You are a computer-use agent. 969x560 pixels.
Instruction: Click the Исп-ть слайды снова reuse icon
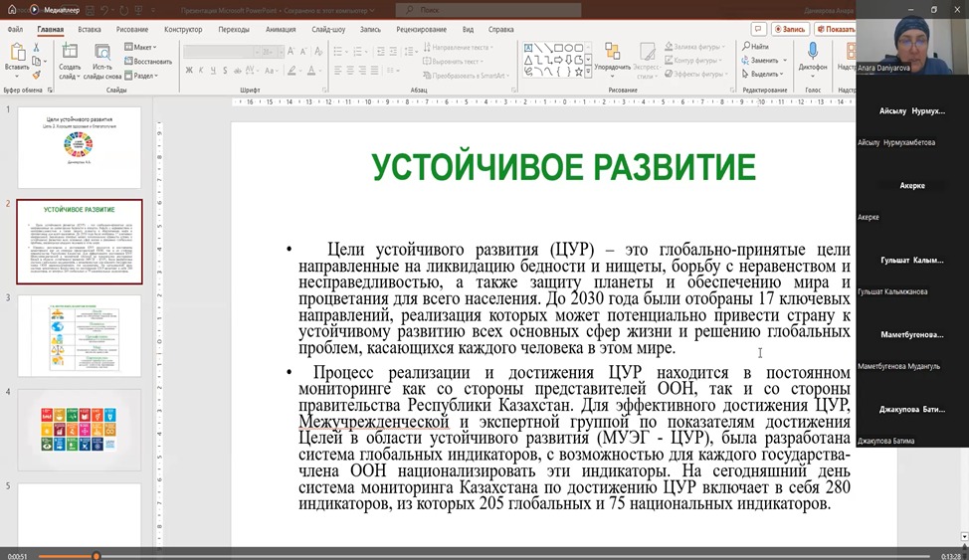[101, 52]
